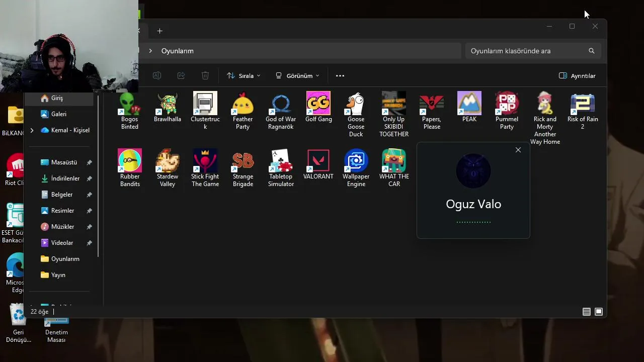
Task: Unpin Masaüstü from quick access
Action: [89, 162]
